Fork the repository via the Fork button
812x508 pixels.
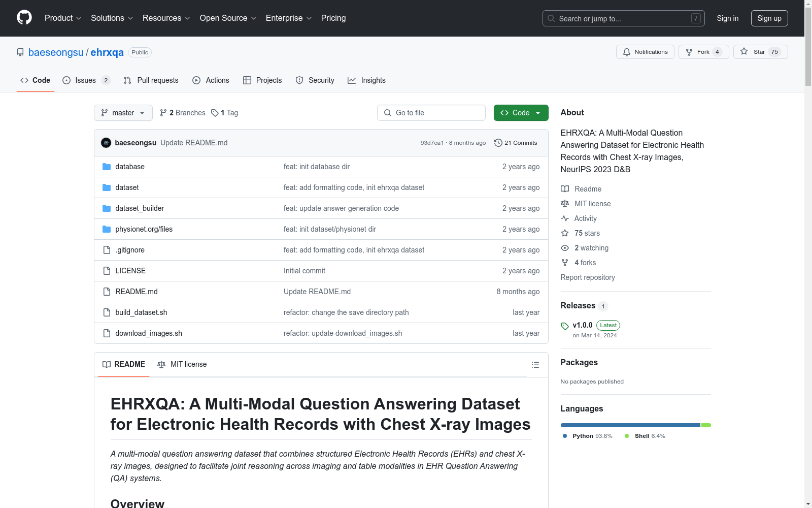[x=703, y=52]
